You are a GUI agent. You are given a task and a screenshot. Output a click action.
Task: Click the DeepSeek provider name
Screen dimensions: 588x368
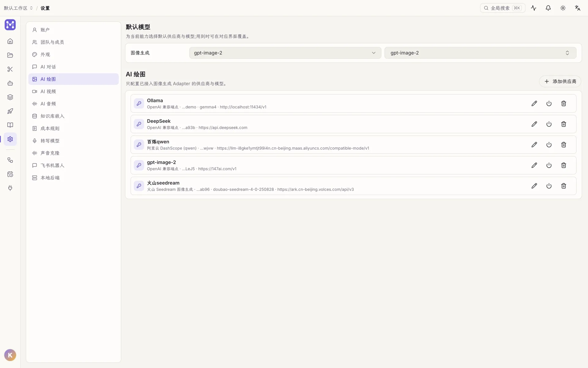pyautogui.click(x=159, y=121)
